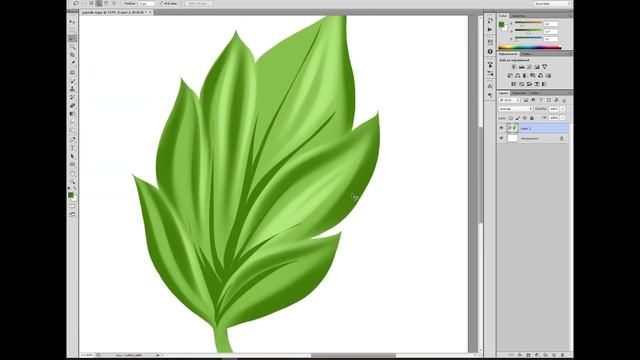
Task: Select the Move tool
Action: pos(72,21)
